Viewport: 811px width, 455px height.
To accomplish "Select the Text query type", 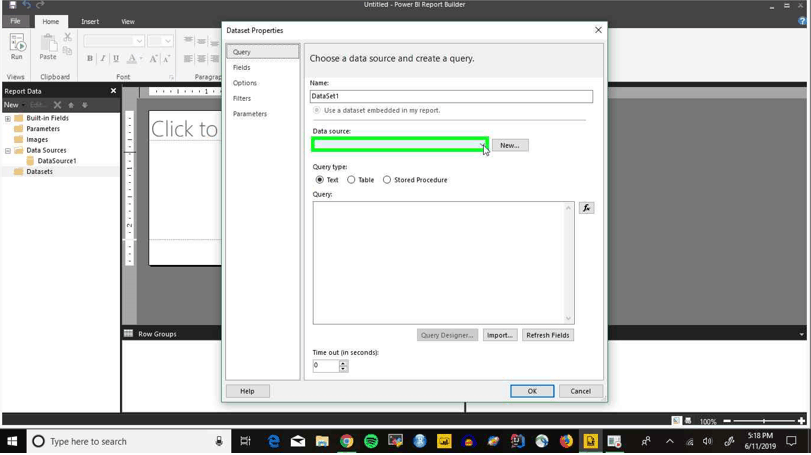I will tap(320, 180).
